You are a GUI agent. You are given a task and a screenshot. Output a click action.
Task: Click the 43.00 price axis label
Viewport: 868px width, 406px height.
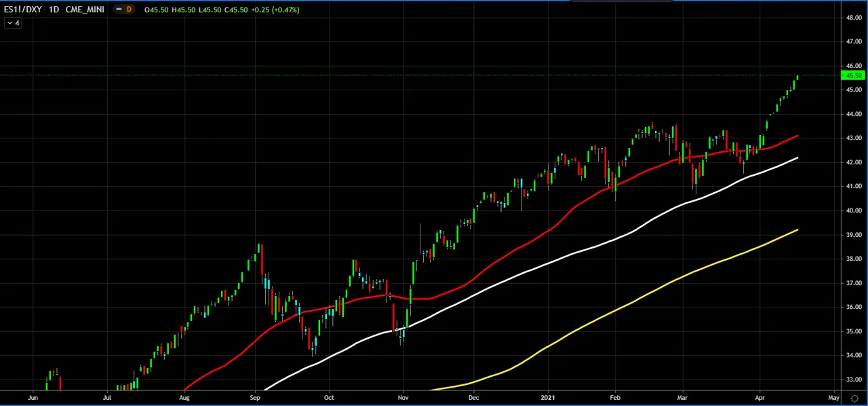click(854, 138)
